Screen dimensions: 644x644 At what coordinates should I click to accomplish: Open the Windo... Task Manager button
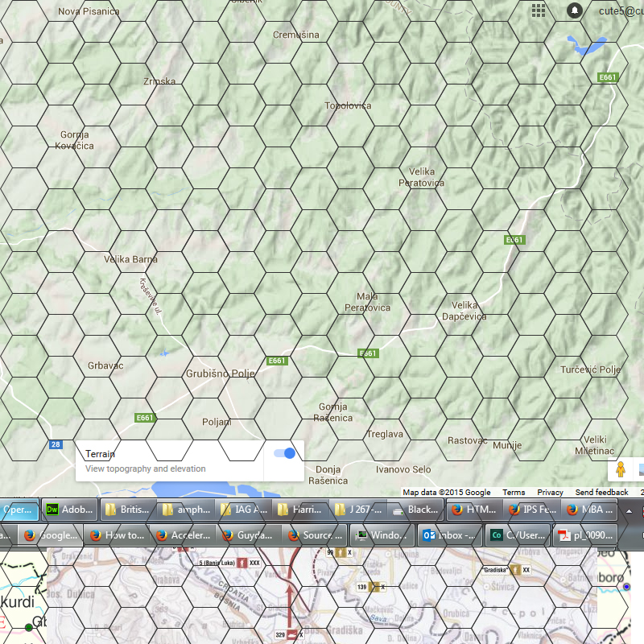382,535
